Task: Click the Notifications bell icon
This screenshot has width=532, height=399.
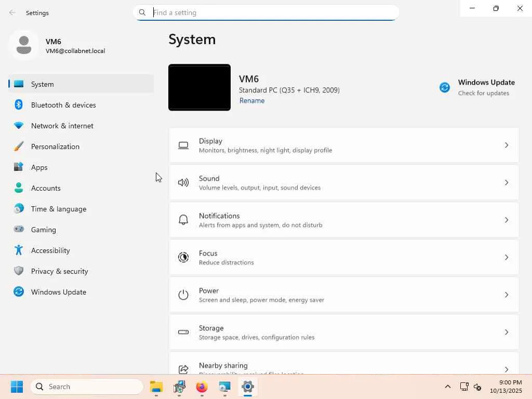Action: pyautogui.click(x=183, y=220)
